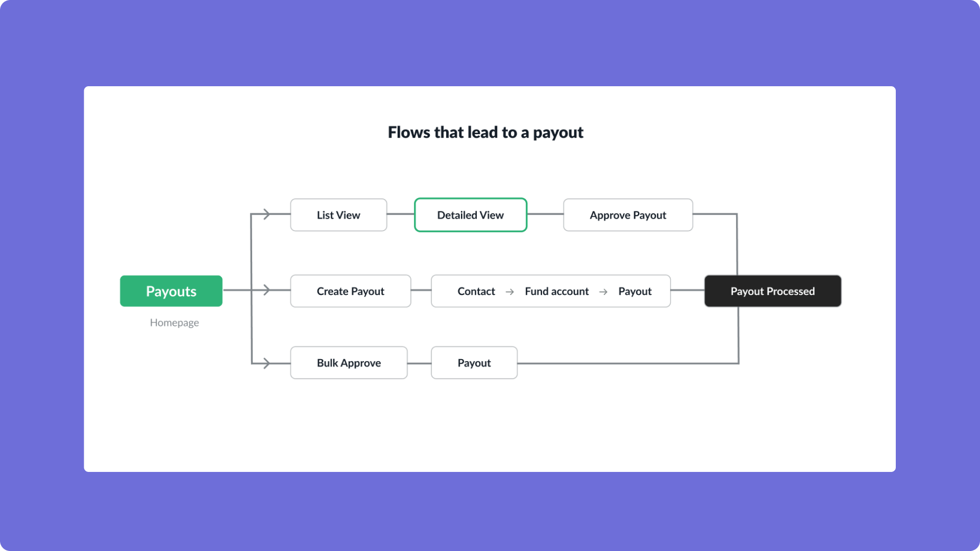Click the Contact flow step
Screen dimensions: 980x551
(476, 291)
